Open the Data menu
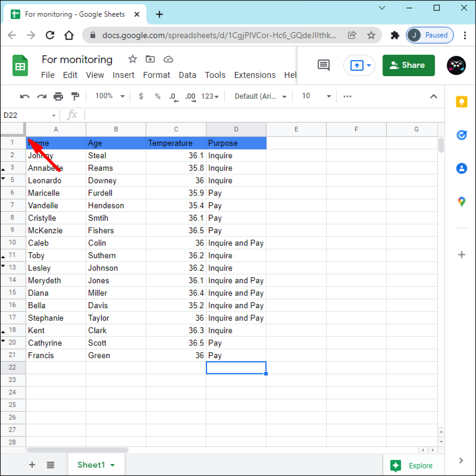The width and height of the screenshot is (476, 476). pos(187,75)
